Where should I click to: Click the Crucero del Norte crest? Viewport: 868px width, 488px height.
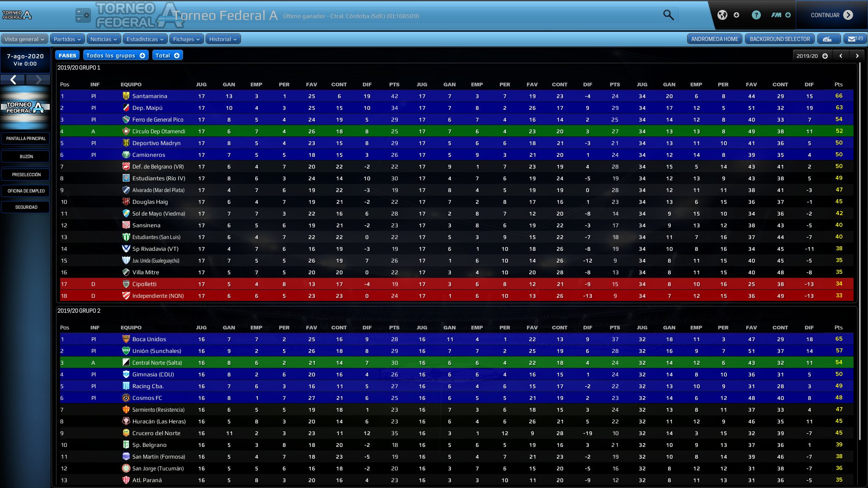click(126, 433)
